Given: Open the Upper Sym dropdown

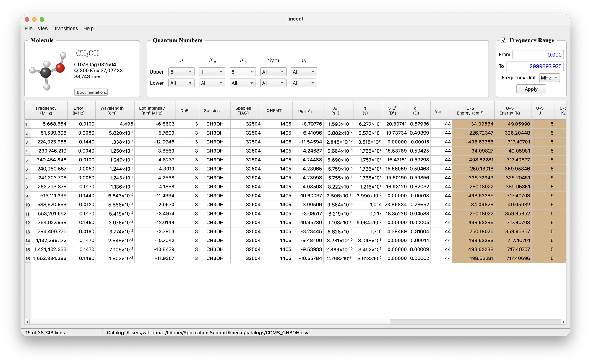Looking at the screenshot, I should (x=273, y=72).
